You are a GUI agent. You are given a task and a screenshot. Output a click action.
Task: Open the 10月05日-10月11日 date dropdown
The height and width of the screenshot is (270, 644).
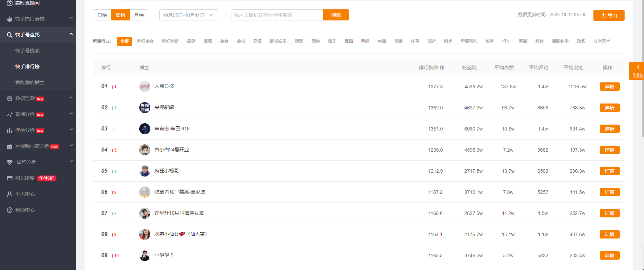coord(188,15)
